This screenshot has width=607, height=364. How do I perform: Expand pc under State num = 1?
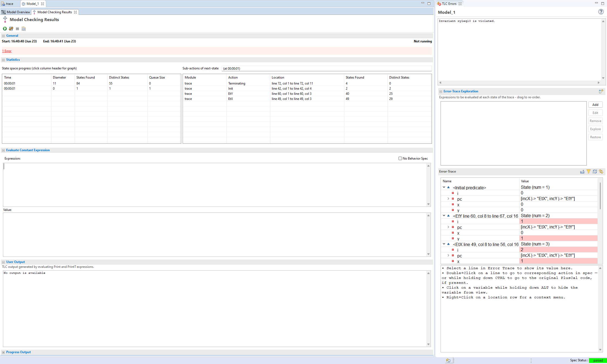click(x=448, y=199)
